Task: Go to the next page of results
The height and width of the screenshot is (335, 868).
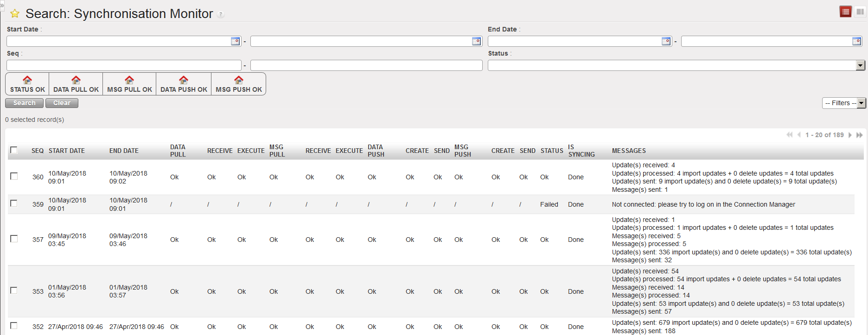Action: pyautogui.click(x=850, y=135)
